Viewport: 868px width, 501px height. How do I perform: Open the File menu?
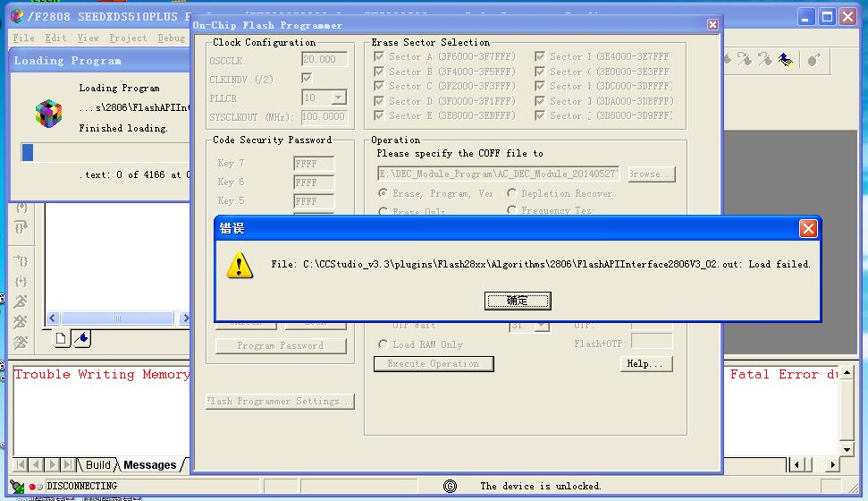tap(23, 38)
